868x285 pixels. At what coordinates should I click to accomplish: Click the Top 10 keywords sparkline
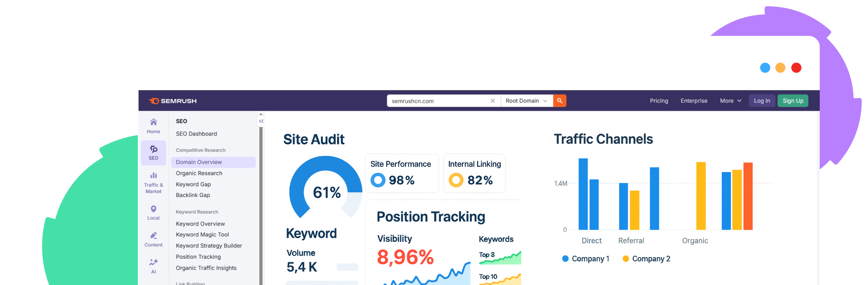coord(500,279)
